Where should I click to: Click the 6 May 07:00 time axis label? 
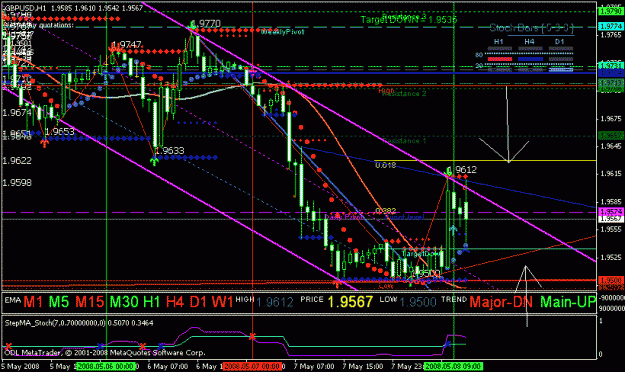167,366
